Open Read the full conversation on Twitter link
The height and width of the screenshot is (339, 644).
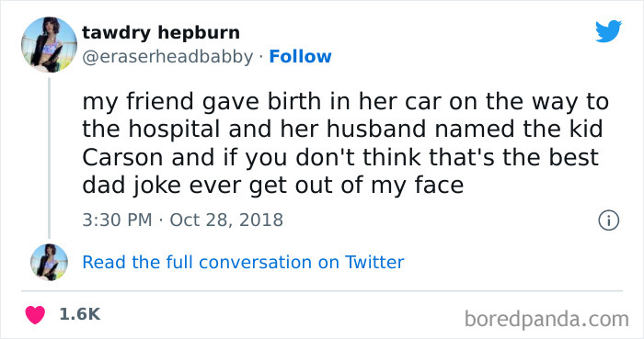pyautogui.click(x=243, y=263)
